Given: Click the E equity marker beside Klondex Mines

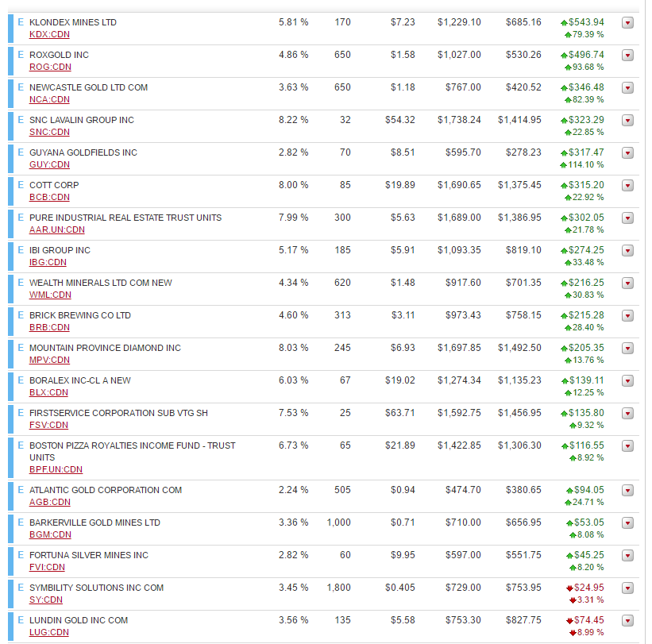Looking at the screenshot, I should tap(21, 22).
